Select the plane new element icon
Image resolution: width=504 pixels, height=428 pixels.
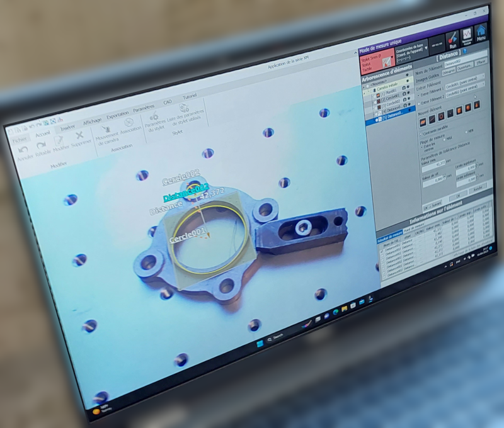[x=423, y=121]
